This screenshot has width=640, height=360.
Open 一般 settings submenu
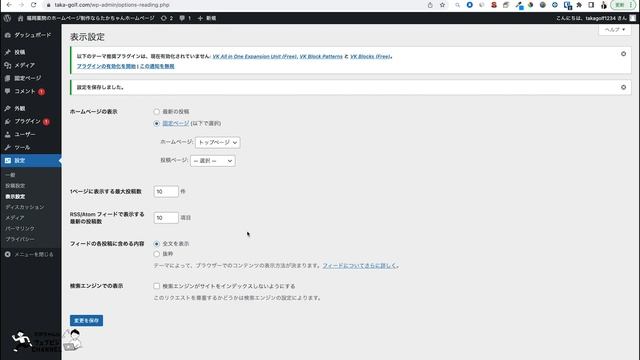10,175
